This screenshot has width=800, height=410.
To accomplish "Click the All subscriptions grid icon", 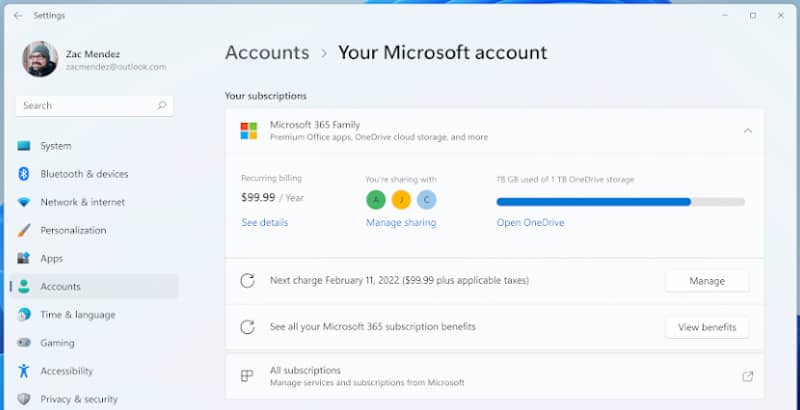I will (x=247, y=376).
